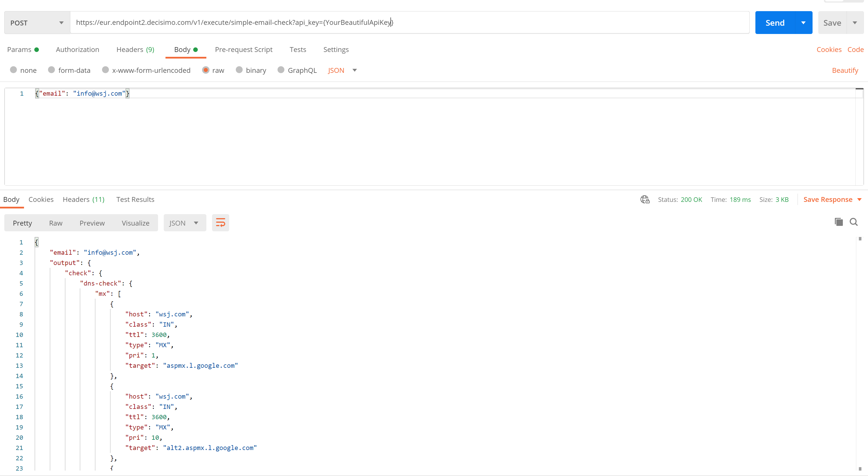
Task: Click the Save button
Action: [832, 23]
